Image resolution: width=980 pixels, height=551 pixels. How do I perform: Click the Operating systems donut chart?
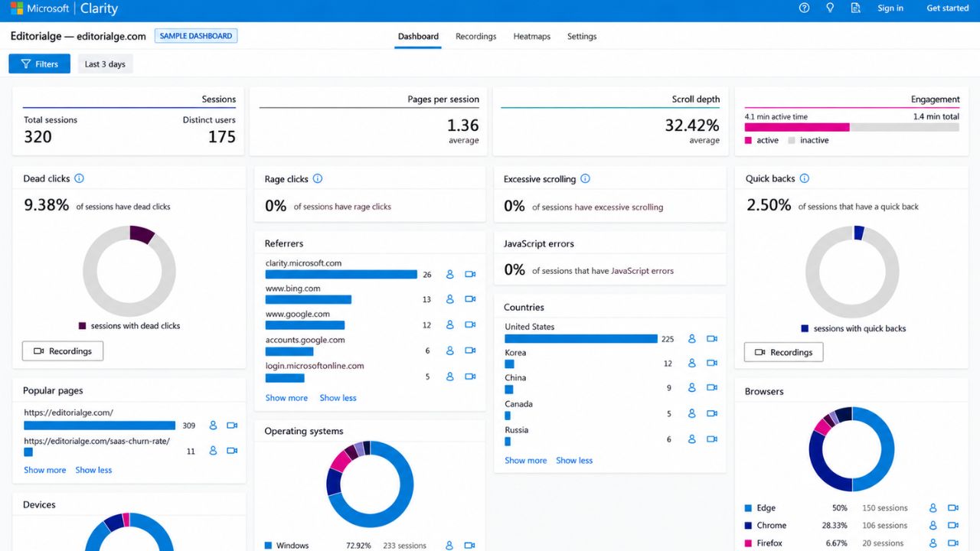tap(370, 484)
